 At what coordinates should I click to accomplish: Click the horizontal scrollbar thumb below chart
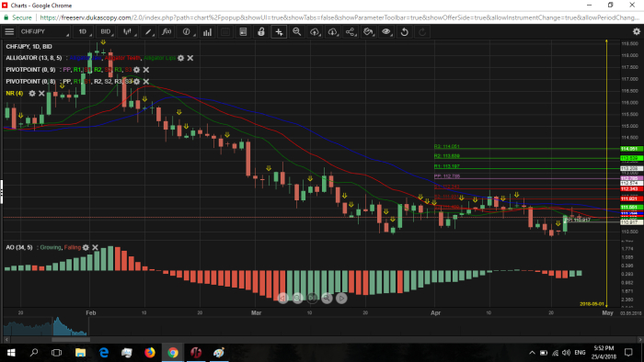click(71, 339)
